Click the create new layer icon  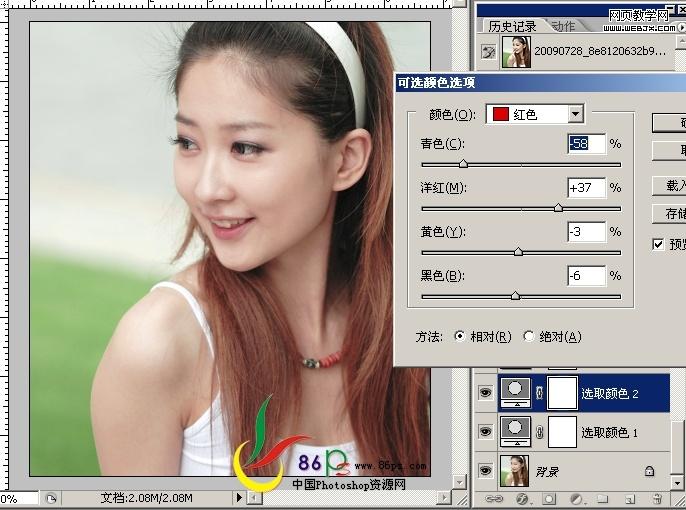pos(630,499)
